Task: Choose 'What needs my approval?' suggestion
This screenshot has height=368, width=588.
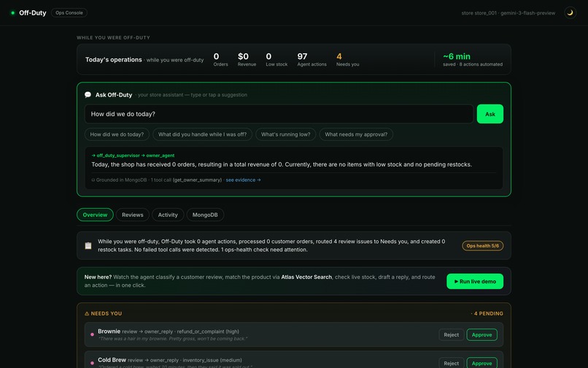Action: [x=356, y=134]
